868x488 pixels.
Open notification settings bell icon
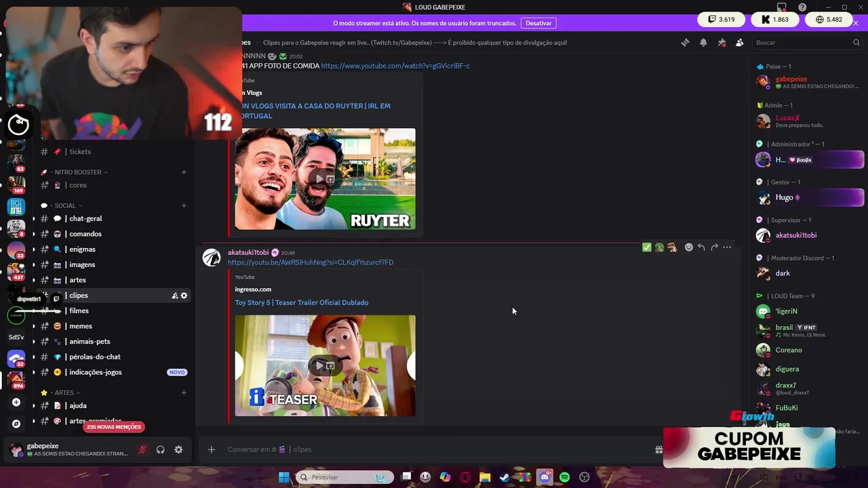click(x=703, y=42)
